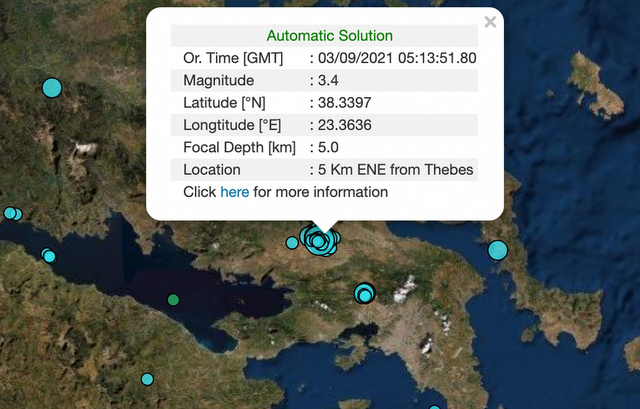The height and width of the screenshot is (409, 640).
Task: Select the small cyan marker in lower-left Peloponnese
Action: click(147, 379)
